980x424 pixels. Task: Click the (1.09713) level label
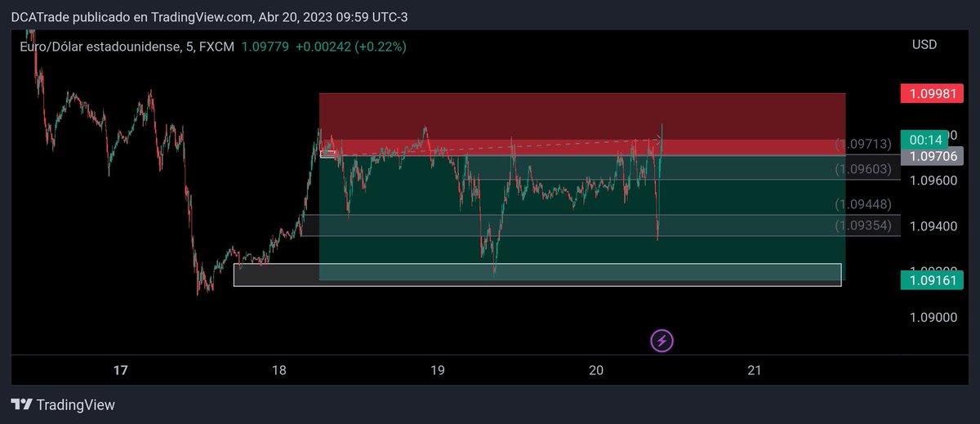click(863, 145)
